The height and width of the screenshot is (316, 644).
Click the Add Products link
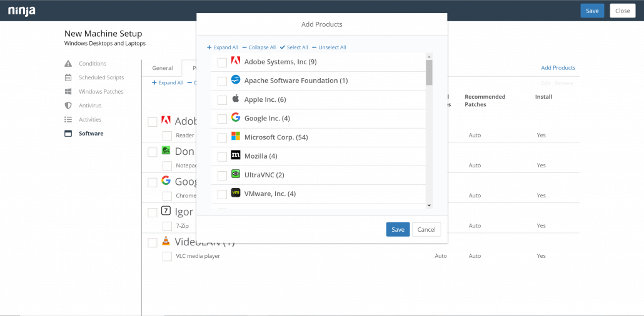tap(558, 67)
